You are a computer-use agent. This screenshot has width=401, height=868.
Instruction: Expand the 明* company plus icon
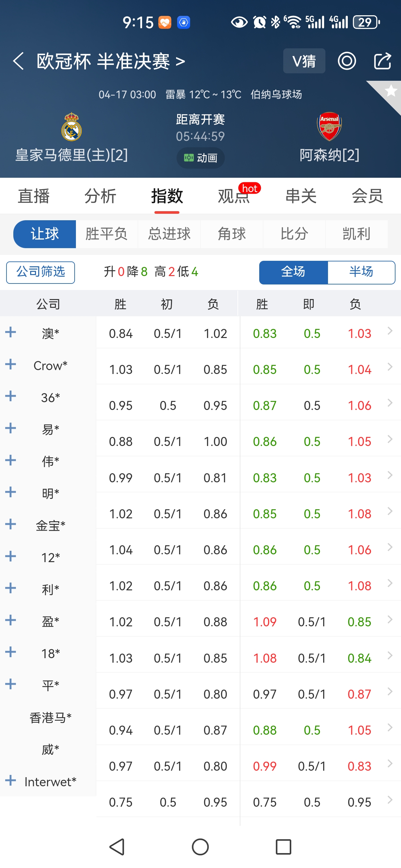tap(11, 492)
